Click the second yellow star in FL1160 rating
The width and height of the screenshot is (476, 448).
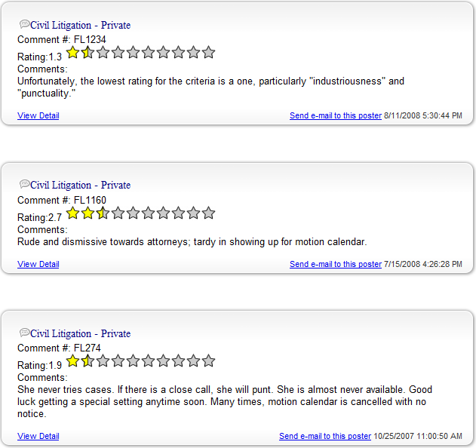click(88, 213)
